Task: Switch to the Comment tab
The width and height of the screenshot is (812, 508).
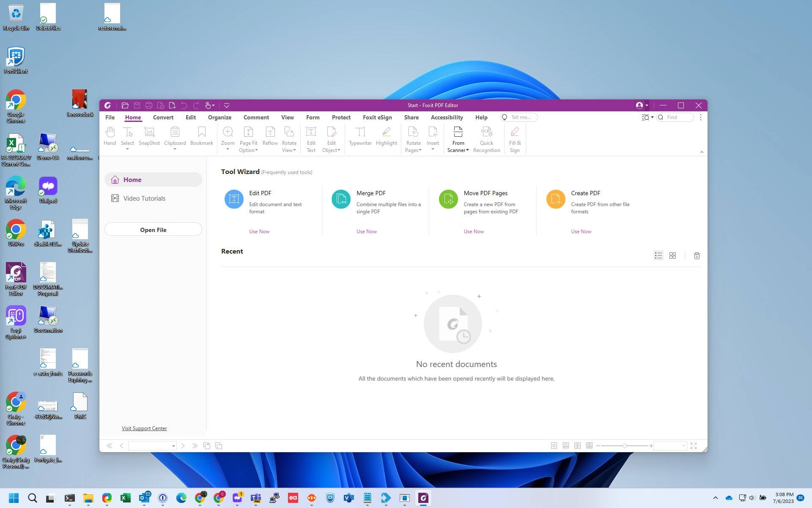Action: pos(256,117)
